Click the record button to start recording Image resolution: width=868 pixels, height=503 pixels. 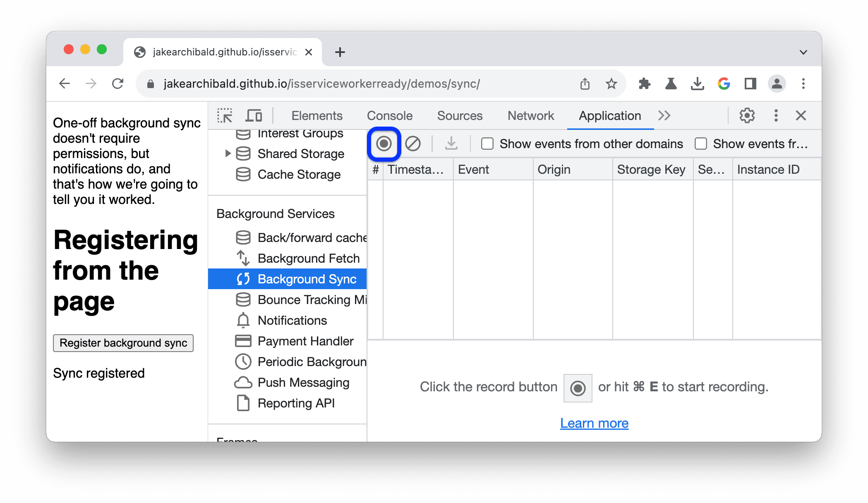(383, 144)
